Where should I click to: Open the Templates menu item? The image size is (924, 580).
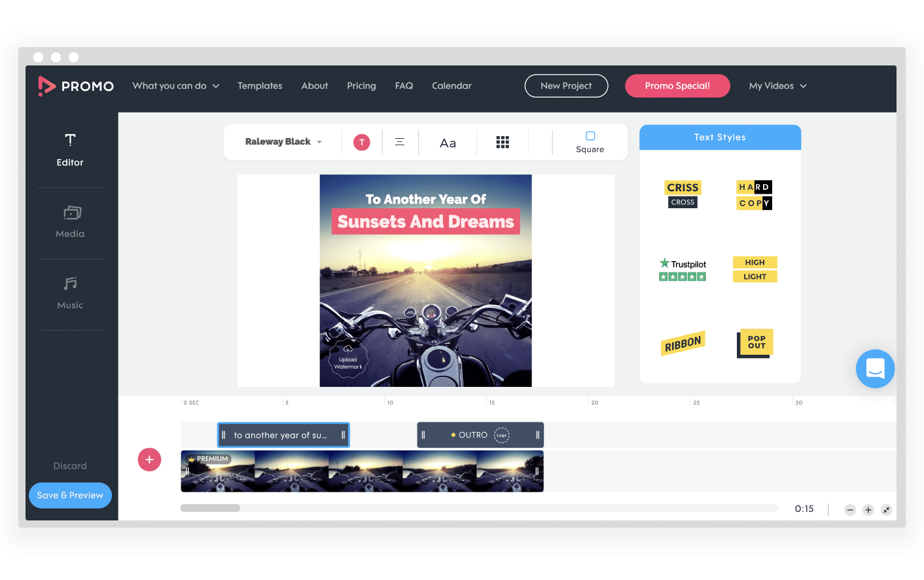pos(259,86)
